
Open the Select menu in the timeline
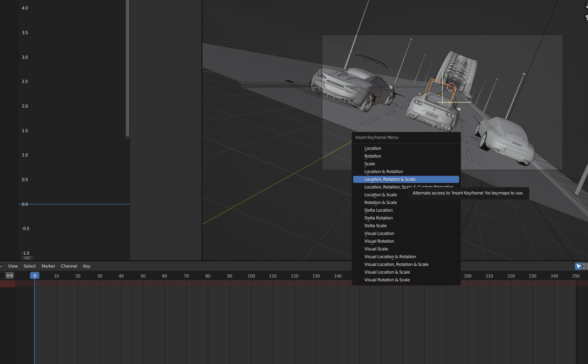[x=30, y=266]
